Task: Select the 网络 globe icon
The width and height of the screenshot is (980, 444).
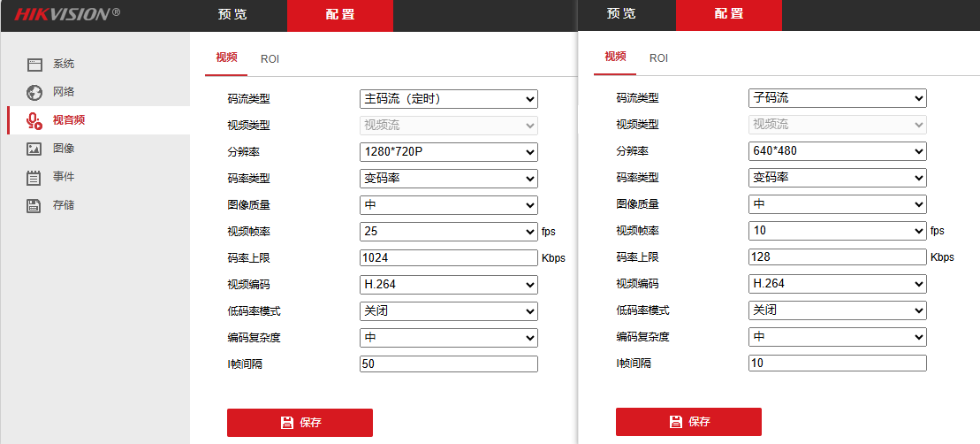Action: coord(34,93)
